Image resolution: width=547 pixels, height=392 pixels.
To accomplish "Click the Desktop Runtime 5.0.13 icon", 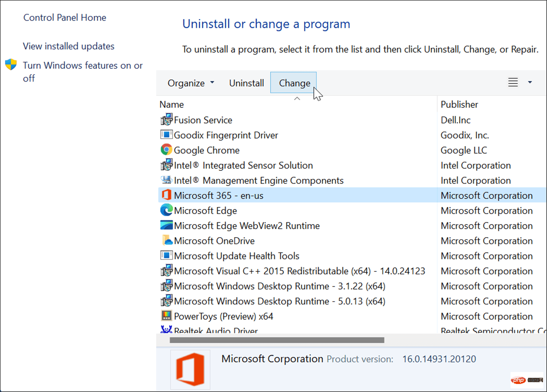I will pyautogui.click(x=166, y=301).
